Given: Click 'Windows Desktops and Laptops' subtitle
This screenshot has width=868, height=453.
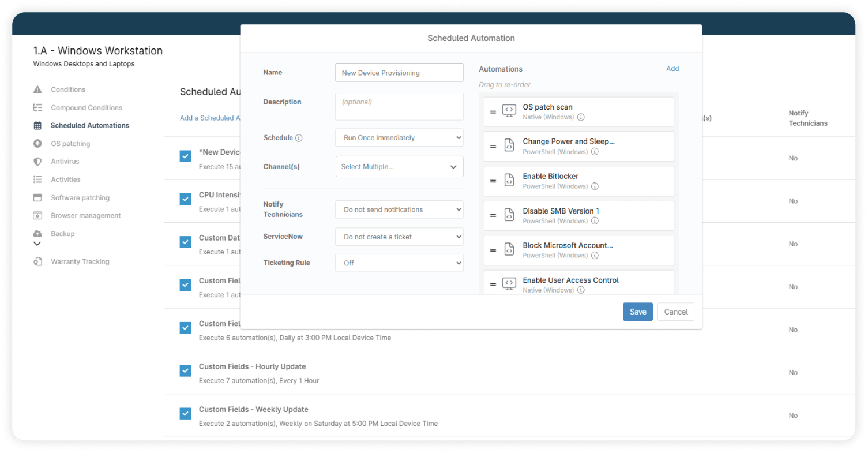Looking at the screenshot, I should [84, 64].
